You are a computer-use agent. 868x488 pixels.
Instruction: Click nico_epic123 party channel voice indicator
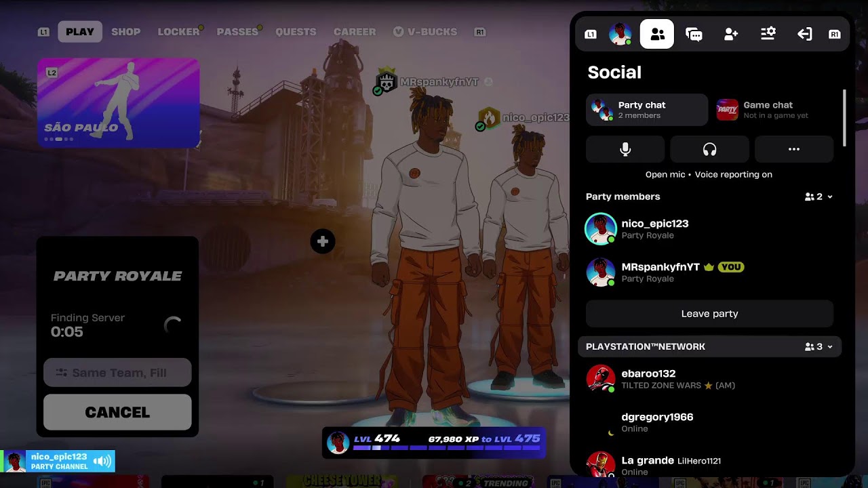(x=58, y=462)
